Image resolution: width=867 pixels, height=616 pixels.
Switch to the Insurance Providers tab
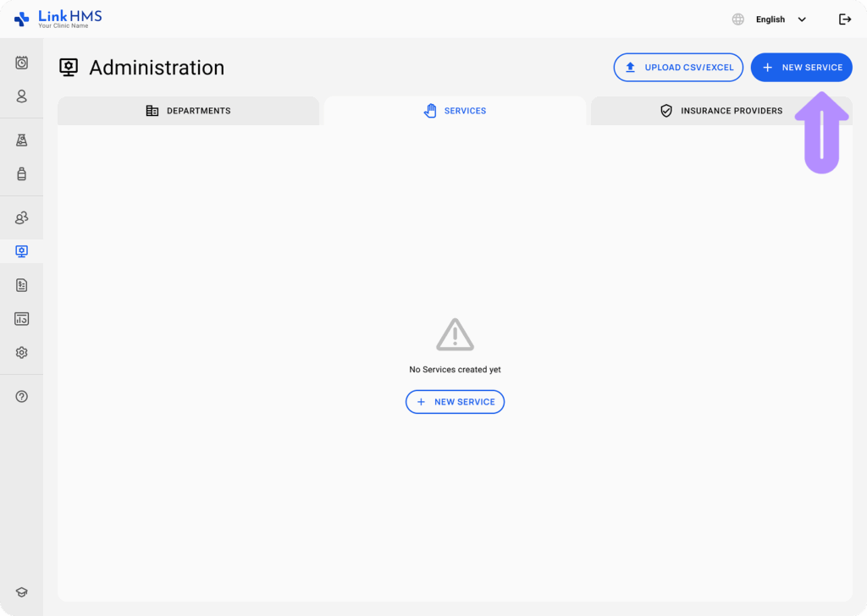click(x=721, y=111)
